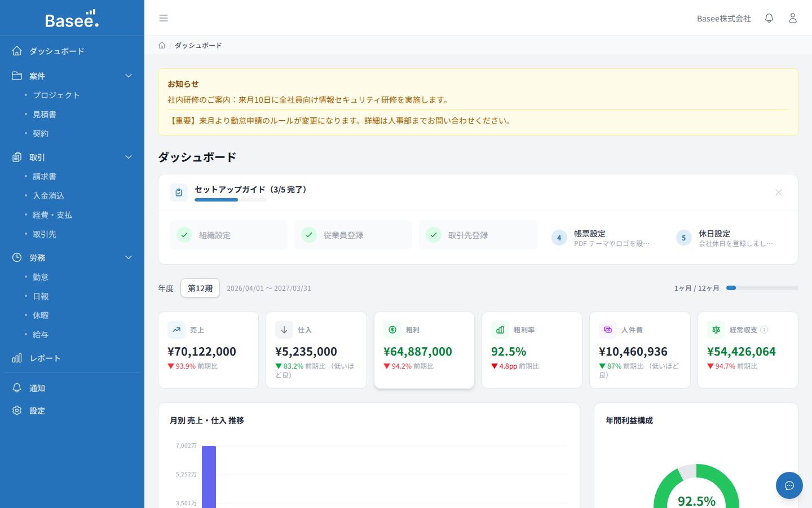
Task: Click the 取引先登録 setup step
Action: click(x=478, y=235)
